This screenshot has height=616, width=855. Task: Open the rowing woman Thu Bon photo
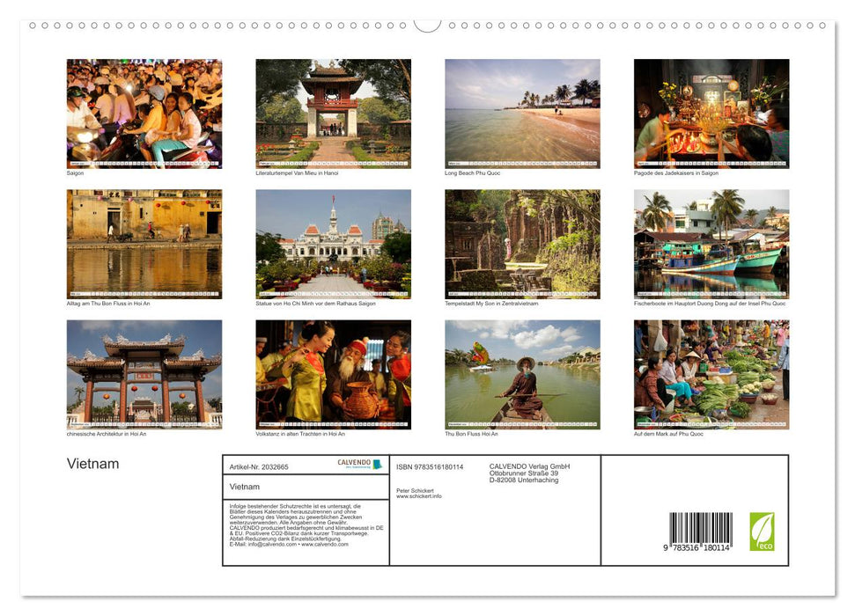point(522,374)
